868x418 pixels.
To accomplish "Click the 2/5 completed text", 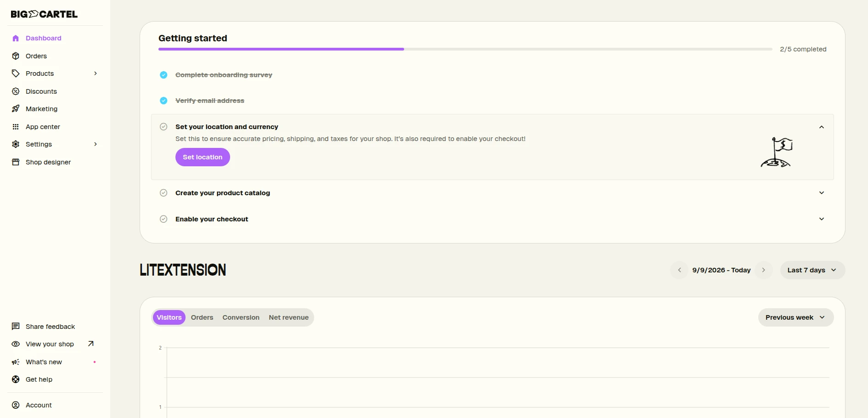I will (803, 49).
